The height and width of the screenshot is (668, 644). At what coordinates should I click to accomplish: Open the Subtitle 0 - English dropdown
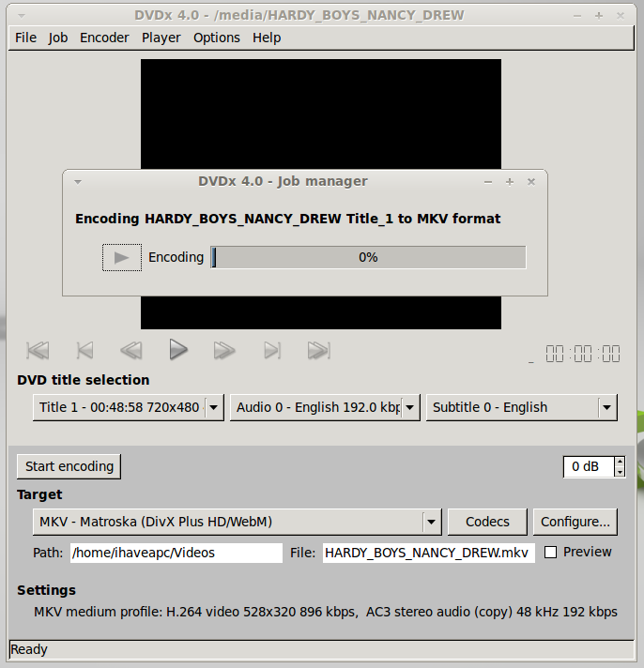[x=522, y=408]
